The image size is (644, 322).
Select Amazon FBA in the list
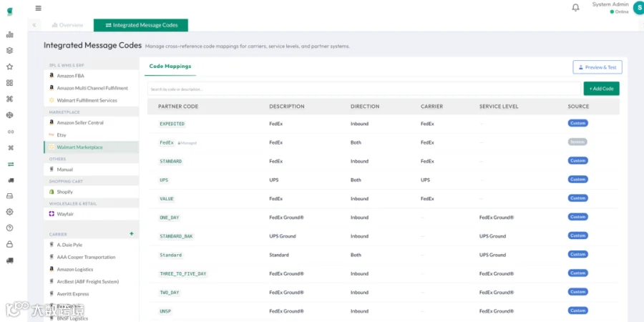click(x=91, y=76)
